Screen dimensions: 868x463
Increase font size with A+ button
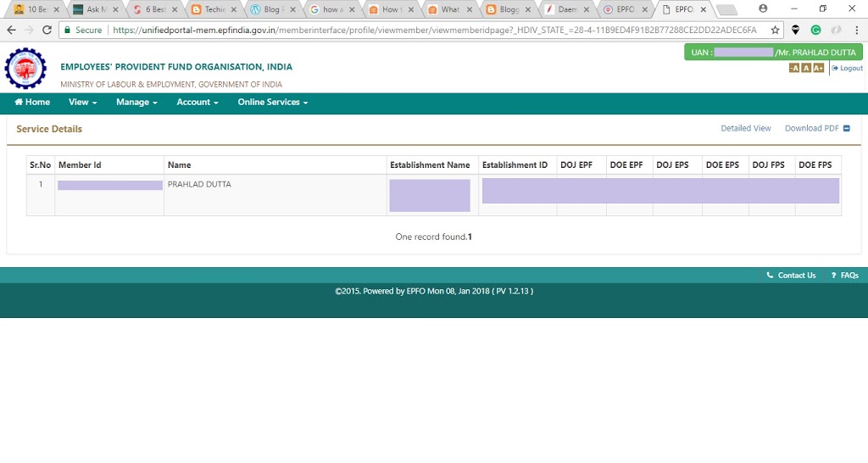[x=818, y=68]
